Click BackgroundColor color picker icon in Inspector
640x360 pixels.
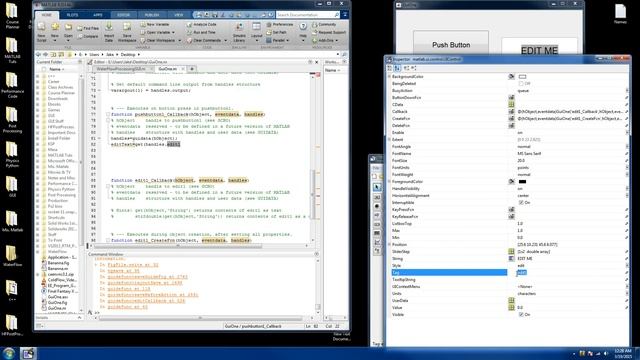coord(511,76)
